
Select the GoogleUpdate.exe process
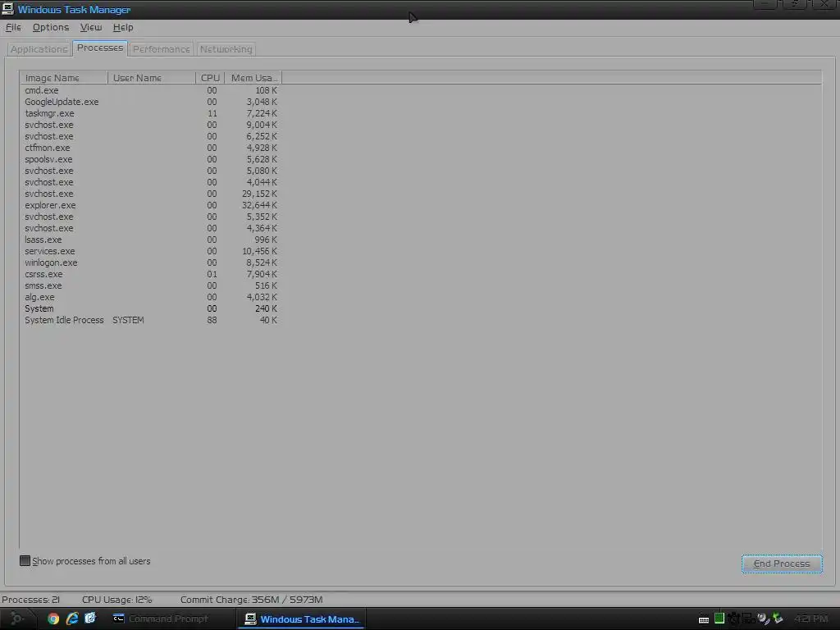pos(151,102)
